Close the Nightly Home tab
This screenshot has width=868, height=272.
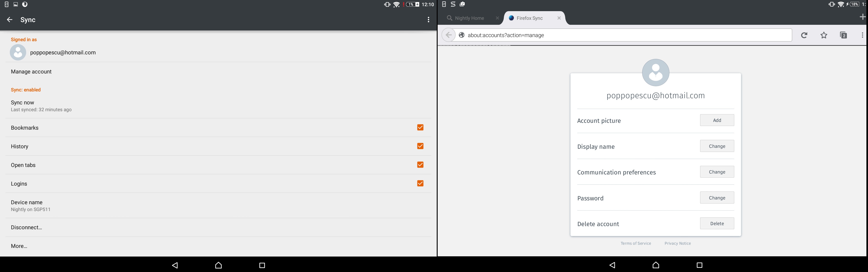tap(497, 18)
